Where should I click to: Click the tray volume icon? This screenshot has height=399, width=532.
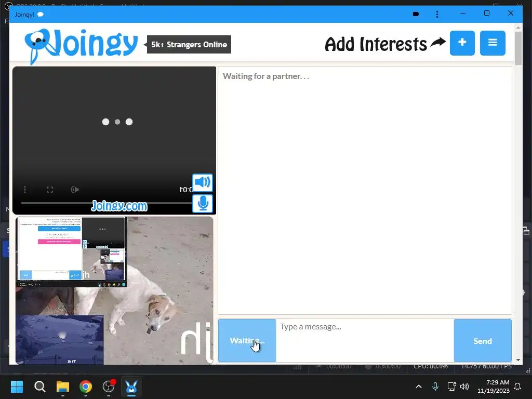(464, 387)
